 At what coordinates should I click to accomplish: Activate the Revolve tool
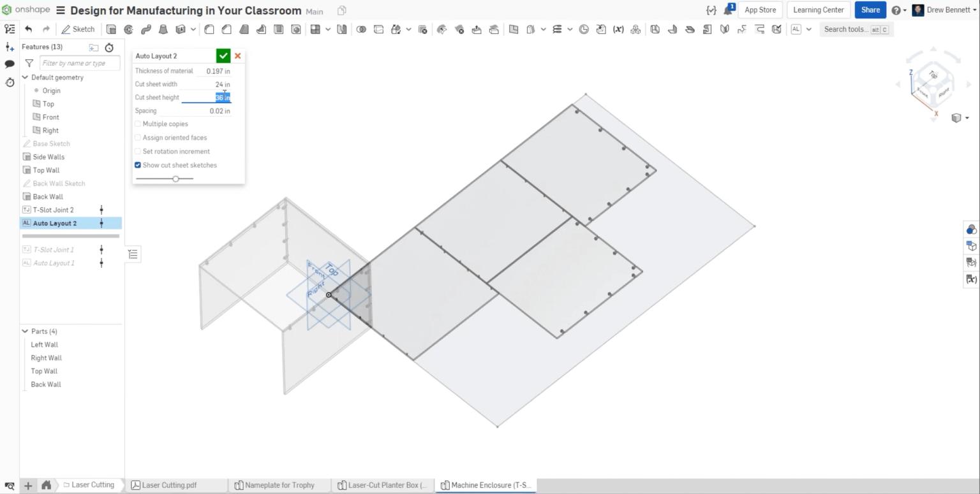click(128, 29)
